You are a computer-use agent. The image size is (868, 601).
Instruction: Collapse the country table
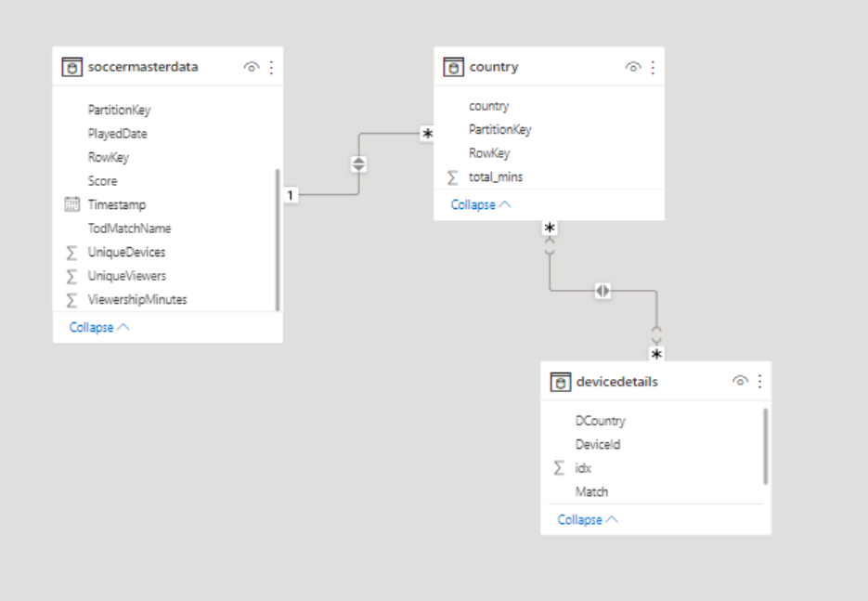tap(481, 204)
